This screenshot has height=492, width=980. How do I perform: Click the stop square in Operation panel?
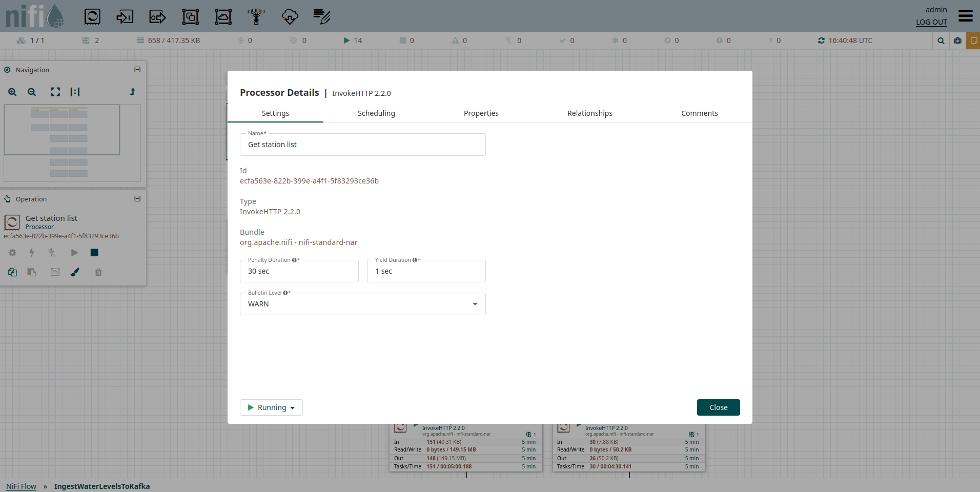(x=94, y=253)
